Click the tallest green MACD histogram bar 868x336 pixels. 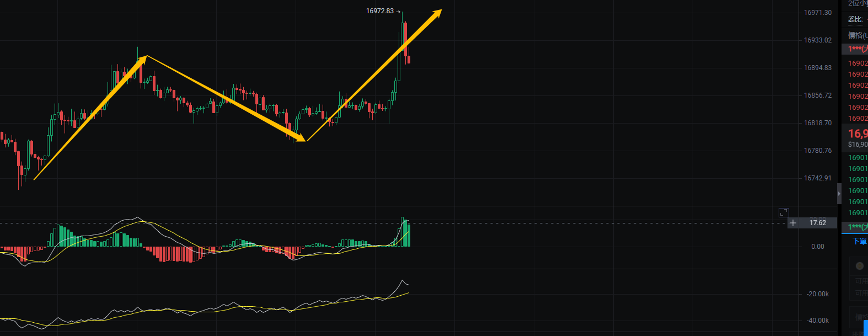click(x=403, y=232)
